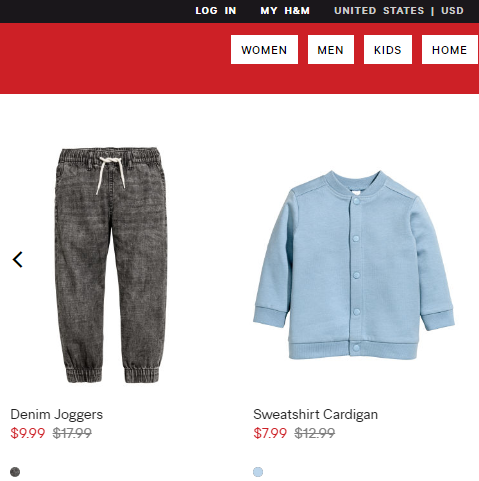The image size is (479, 481).
Task: Click the $9.99 sale price
Action: [x=28, y=433]
